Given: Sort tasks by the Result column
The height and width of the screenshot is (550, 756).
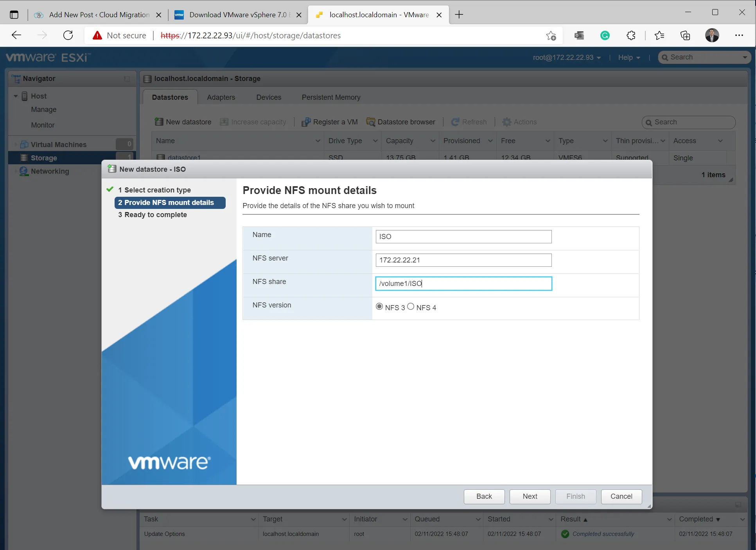Looking at the screenshot, I should [571, 519].
